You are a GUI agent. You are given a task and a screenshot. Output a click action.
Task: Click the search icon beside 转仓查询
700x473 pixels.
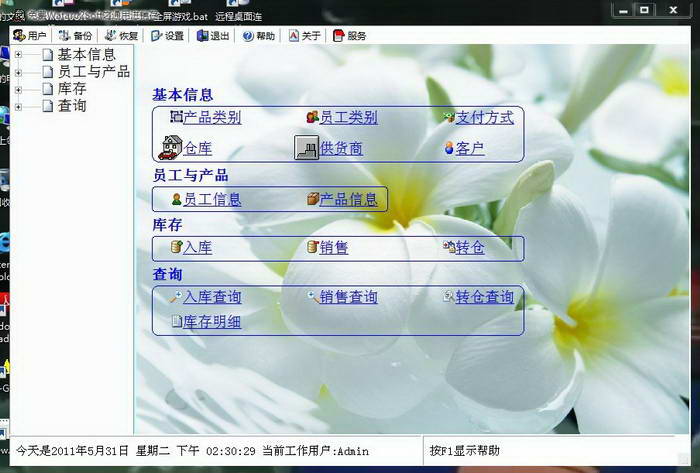(449, 296)
